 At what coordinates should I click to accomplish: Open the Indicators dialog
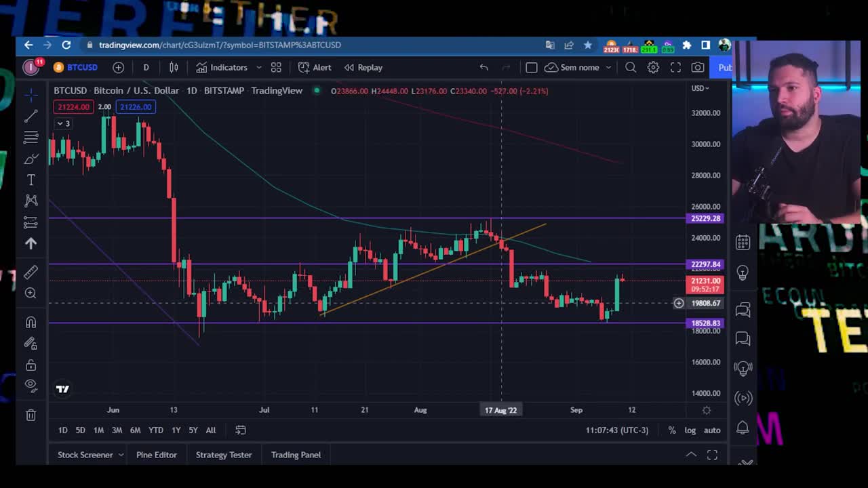coord(222,67)
